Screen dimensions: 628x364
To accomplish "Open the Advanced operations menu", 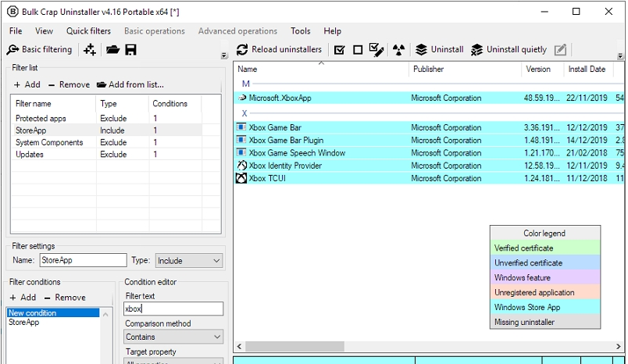I will [x=237, y=30].
